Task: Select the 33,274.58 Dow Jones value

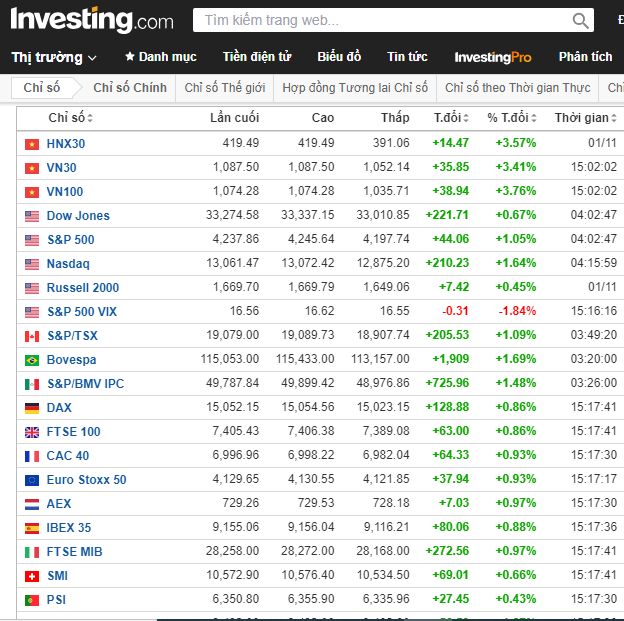Action: tap(232, 215)
